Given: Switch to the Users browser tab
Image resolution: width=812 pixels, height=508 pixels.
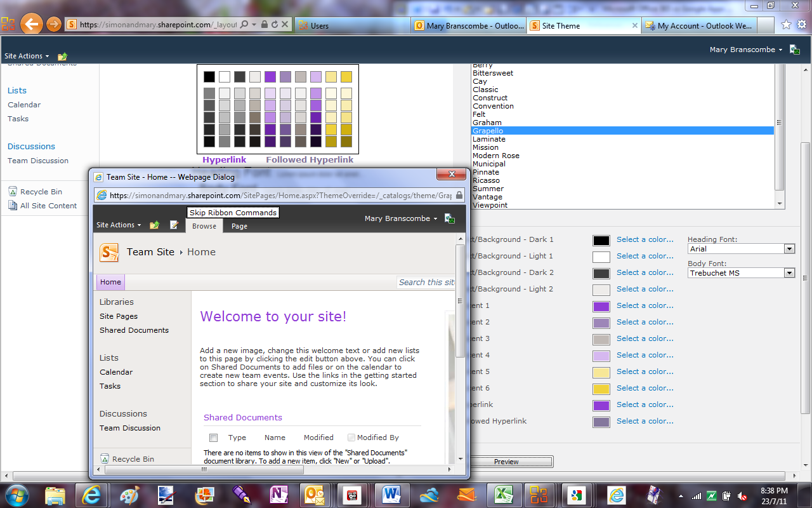Looking at the screenshot, I should pyautogui.click(x=353, y=25).
